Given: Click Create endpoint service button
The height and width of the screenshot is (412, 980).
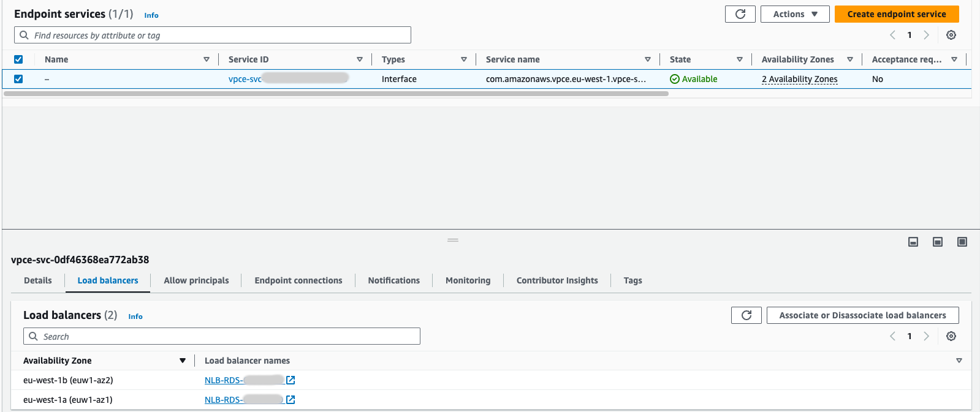Looking at the screenshot, I should click(897, 14).
